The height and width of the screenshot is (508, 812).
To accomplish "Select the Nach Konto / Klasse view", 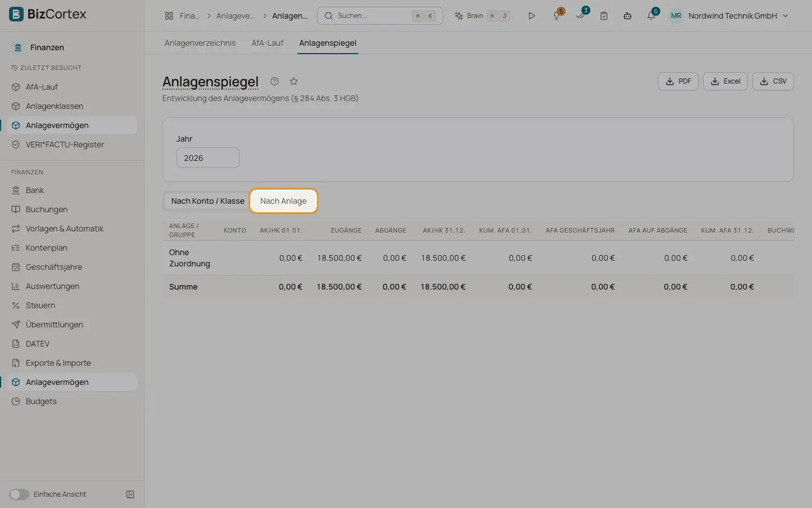I will [x=208, y=201].
